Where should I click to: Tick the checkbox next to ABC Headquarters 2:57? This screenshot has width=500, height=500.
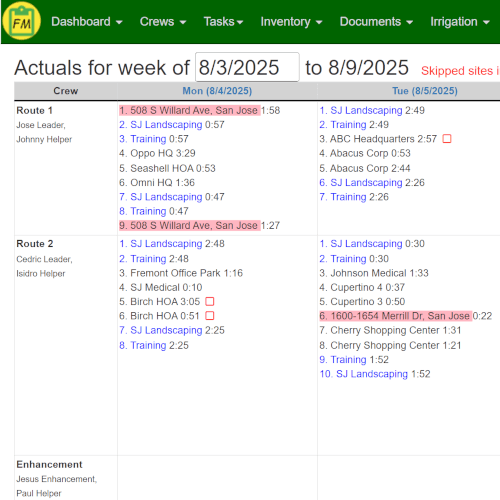[447, 139]
